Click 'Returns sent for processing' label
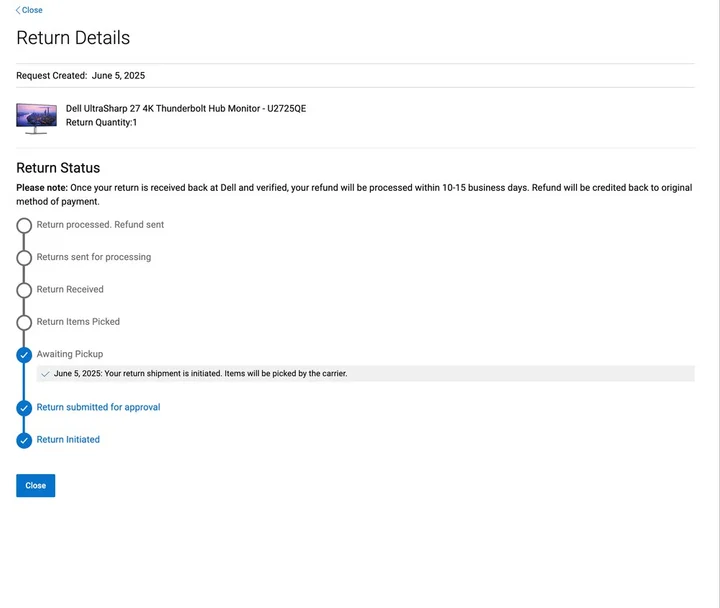 94,257
